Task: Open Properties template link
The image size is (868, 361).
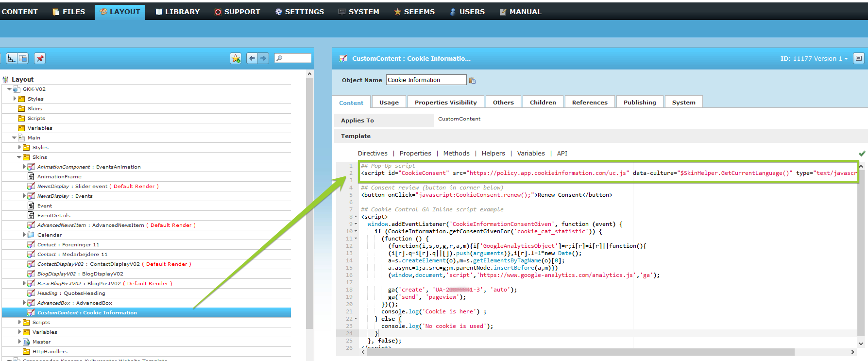Action: point(415,154)
